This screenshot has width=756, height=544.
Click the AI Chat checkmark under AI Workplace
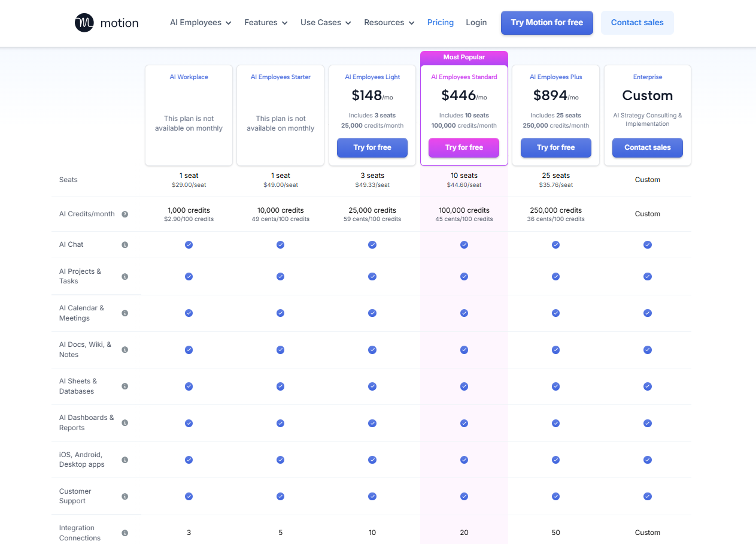click(x=189, y=244)
